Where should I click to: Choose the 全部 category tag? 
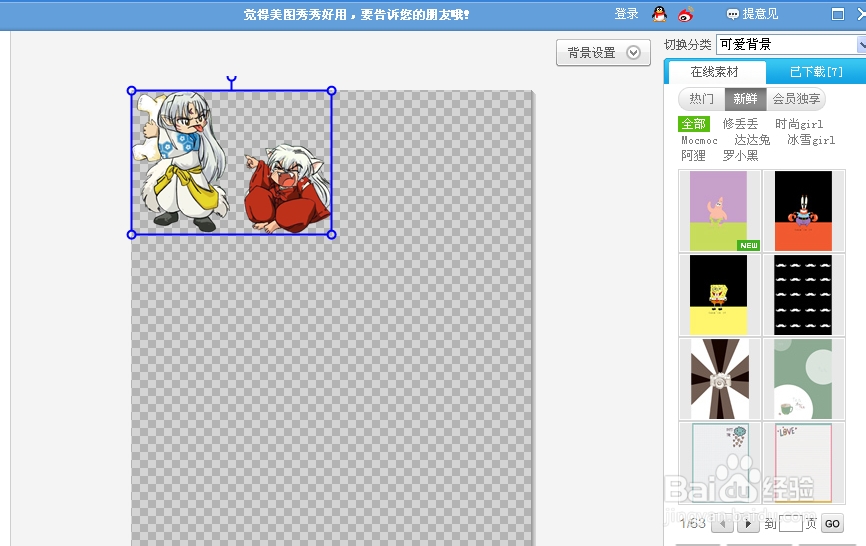694,124
